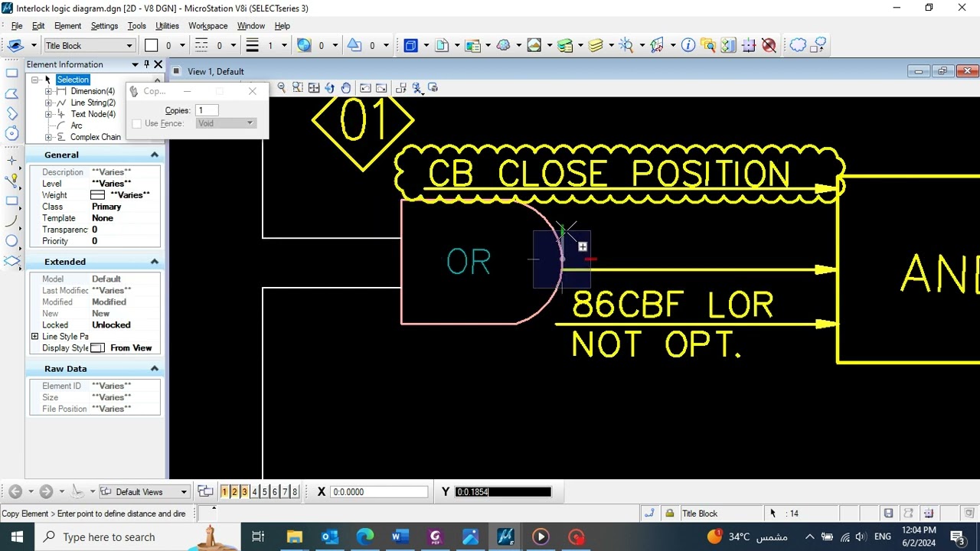Collapse the Raw Data section

(x=154, y=369)
